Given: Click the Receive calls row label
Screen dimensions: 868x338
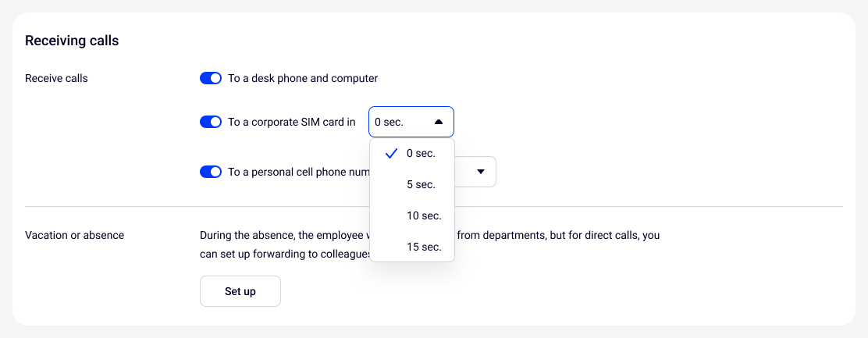Looking at the screenshot, I should coord(56,78).
